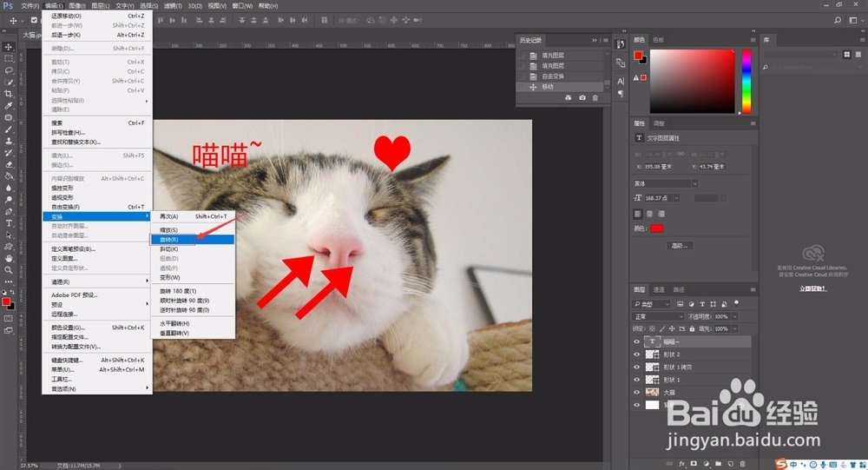Viewport: 868px width, 470px height.
Task: Choose 缩放(S) in the transform submenu
Action: [x=193, y=230]
